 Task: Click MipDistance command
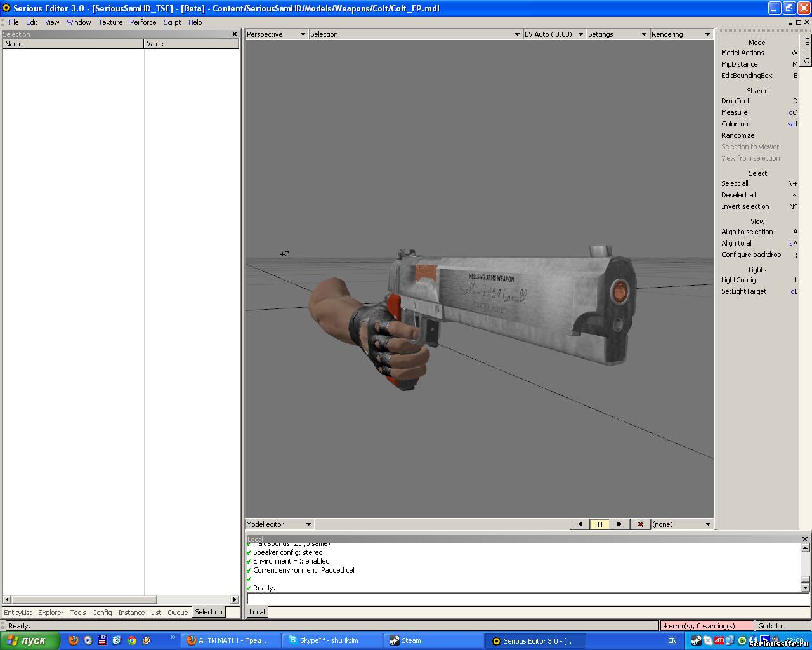759,64
